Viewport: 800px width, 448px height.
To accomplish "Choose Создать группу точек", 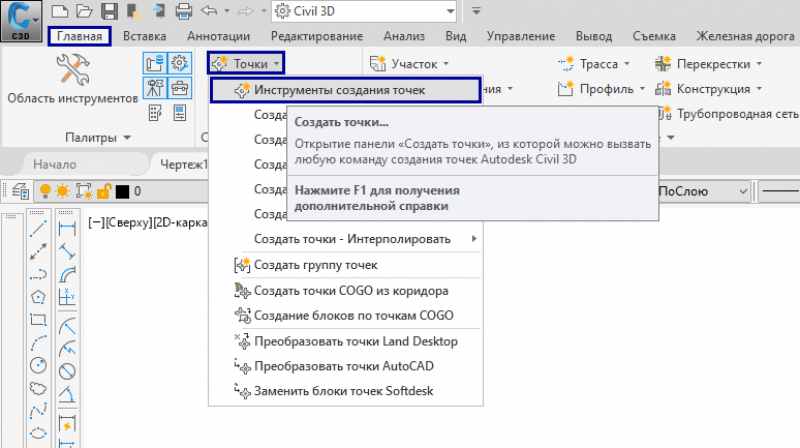I will [345, 265].
